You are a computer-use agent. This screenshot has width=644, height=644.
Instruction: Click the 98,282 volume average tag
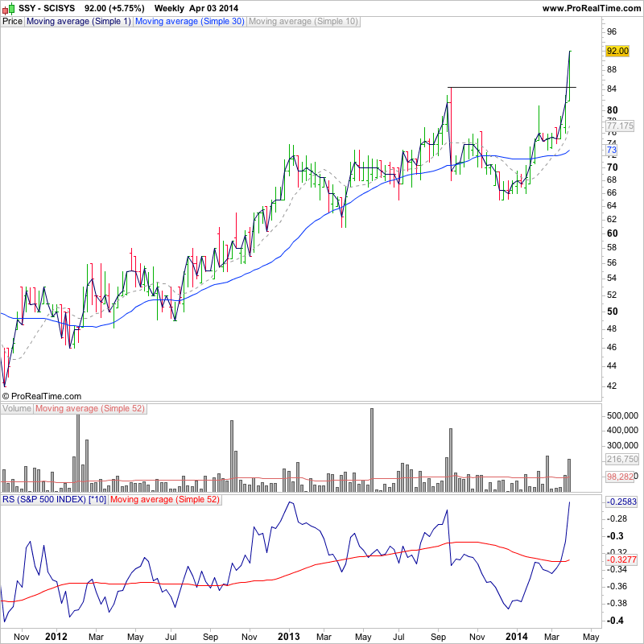[x=620, y=477]
